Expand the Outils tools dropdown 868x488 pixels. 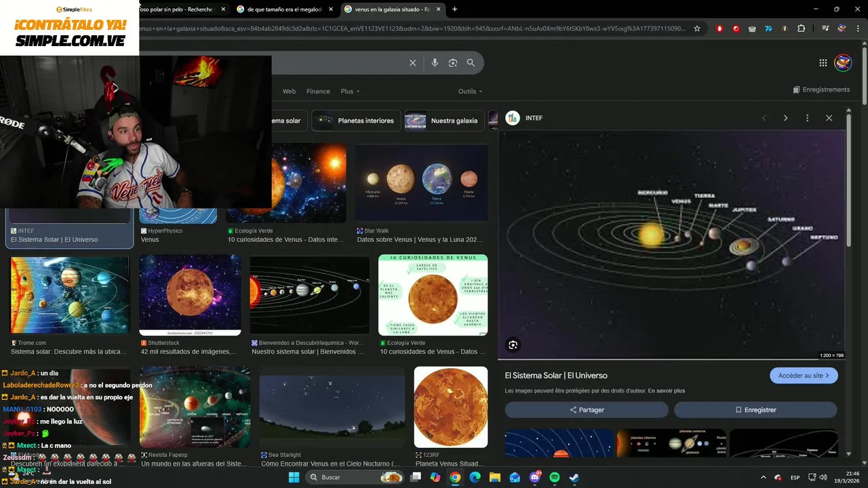click(x=470, y=91)
